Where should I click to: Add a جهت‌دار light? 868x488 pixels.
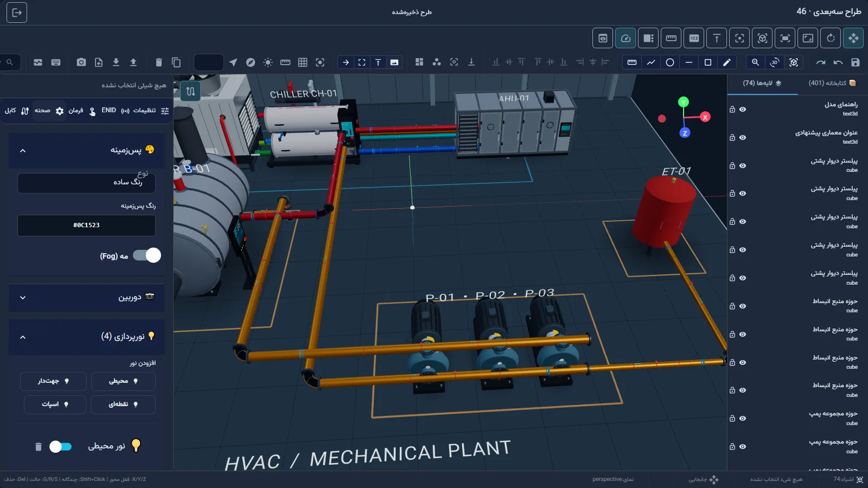click(53, 381)
